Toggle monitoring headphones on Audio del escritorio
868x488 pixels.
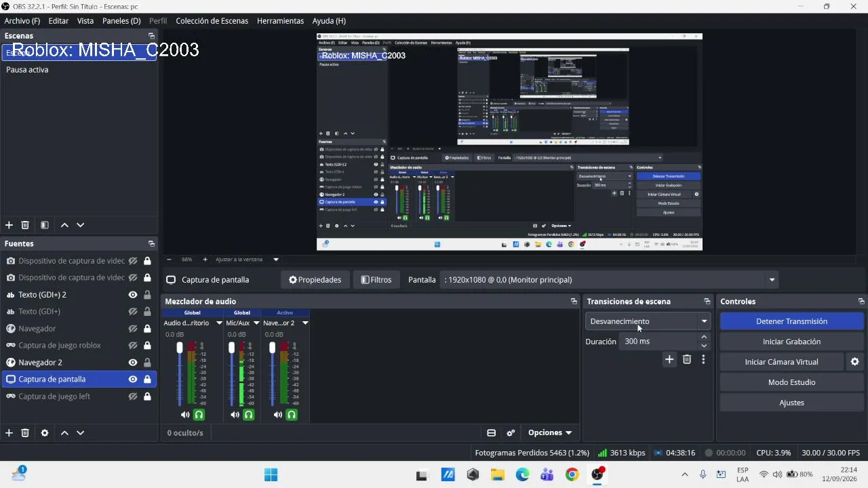click(x=199, y=415)
